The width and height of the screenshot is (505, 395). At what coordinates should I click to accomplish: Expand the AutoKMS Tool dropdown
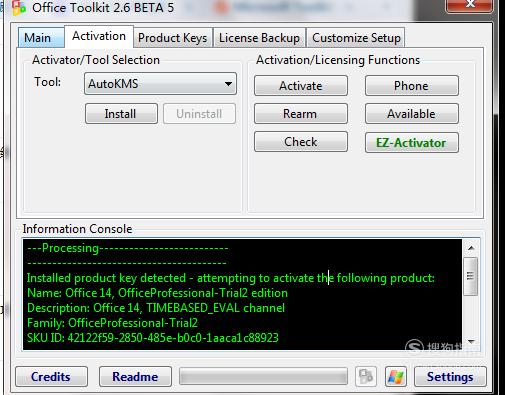pos(160,84)
